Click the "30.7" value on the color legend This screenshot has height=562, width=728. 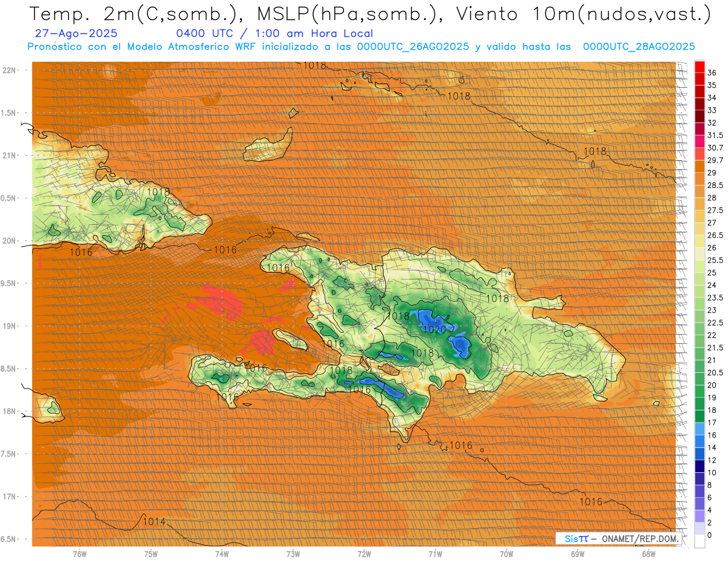pyautogui.click(x=715, y=148)
